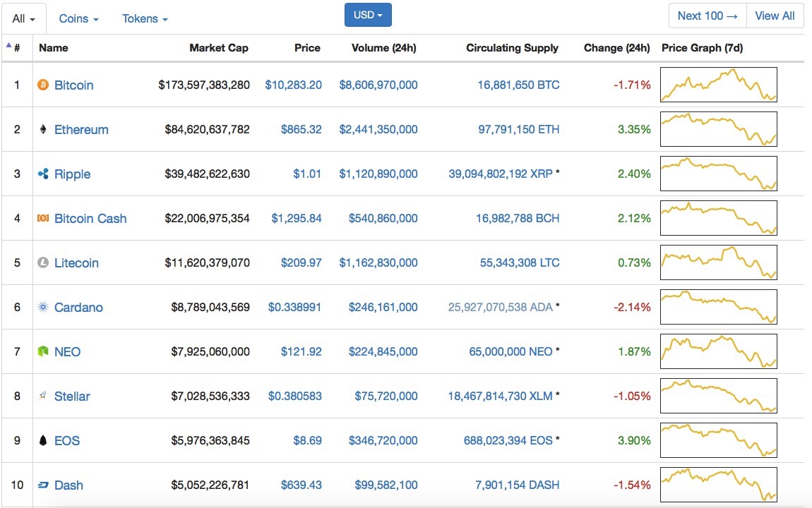812x508 pixels.
Task: Open the Stellar coin page link
Action: tap(73, 397)
